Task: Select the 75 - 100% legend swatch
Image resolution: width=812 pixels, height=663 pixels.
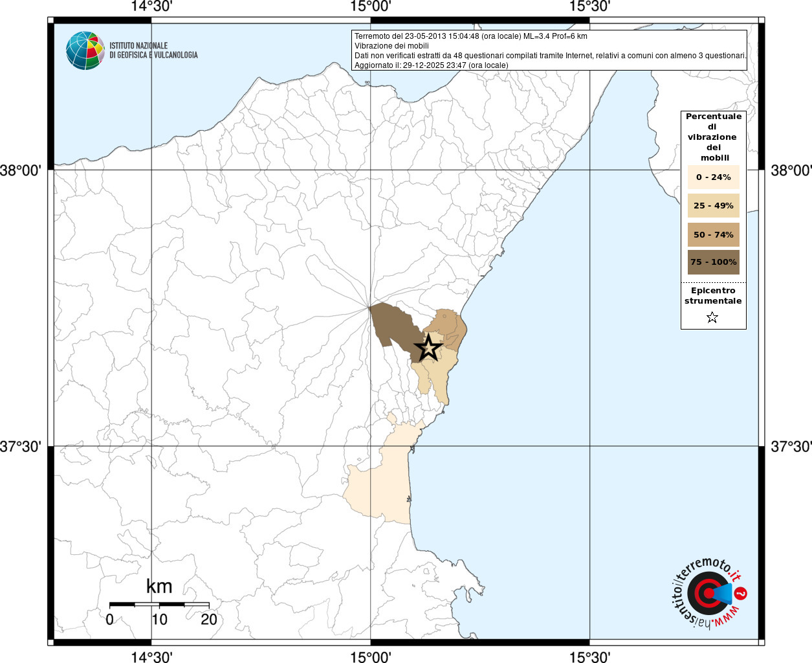Action: pyautogui.click(x=714, y=262)
